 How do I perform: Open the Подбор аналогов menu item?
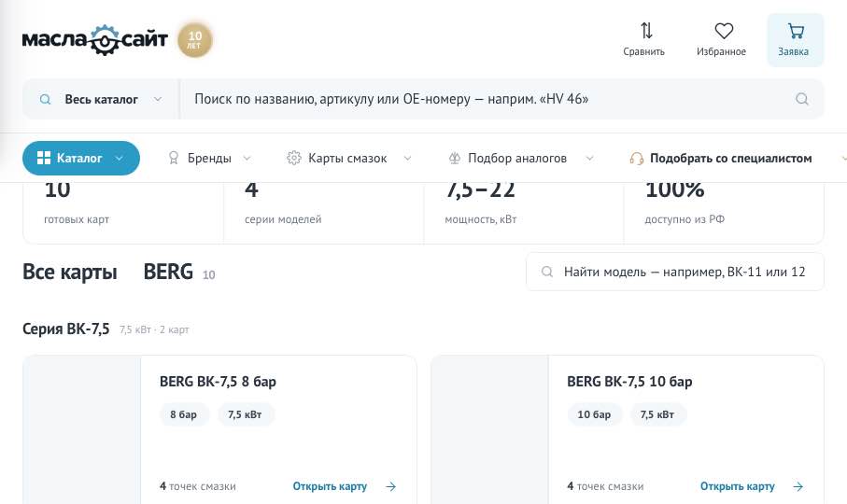coord(521,158)
